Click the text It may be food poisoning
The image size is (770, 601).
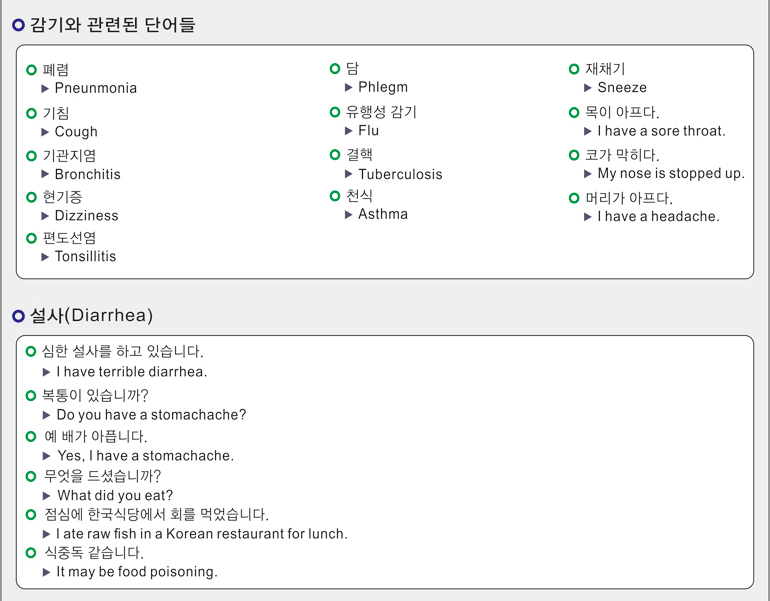tap(137, 572)
